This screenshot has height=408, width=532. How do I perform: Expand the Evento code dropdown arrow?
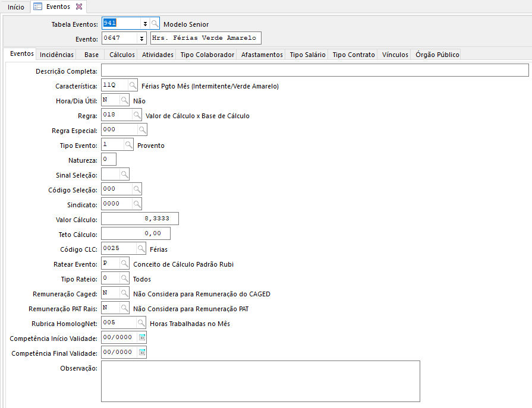(x=142, y=38)
